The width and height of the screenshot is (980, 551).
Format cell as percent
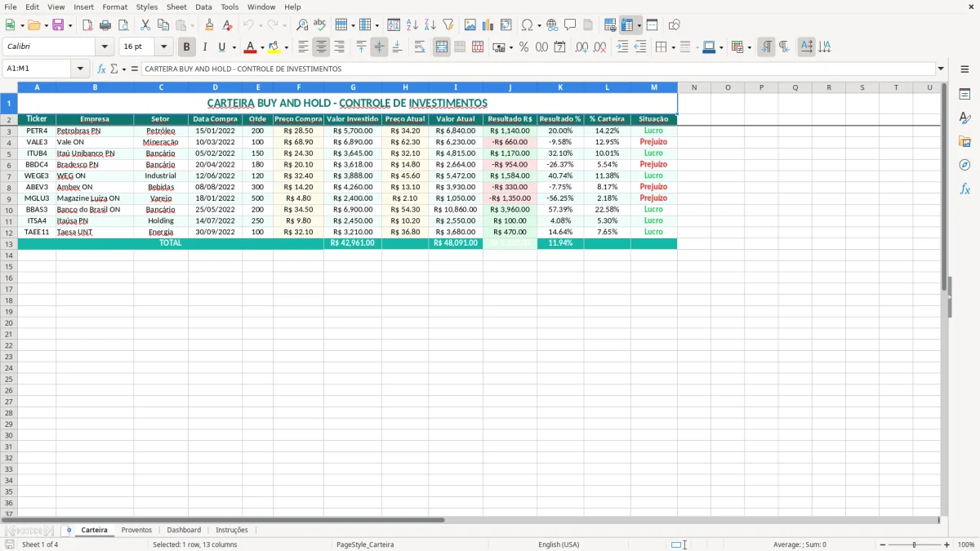click(523, 47)
